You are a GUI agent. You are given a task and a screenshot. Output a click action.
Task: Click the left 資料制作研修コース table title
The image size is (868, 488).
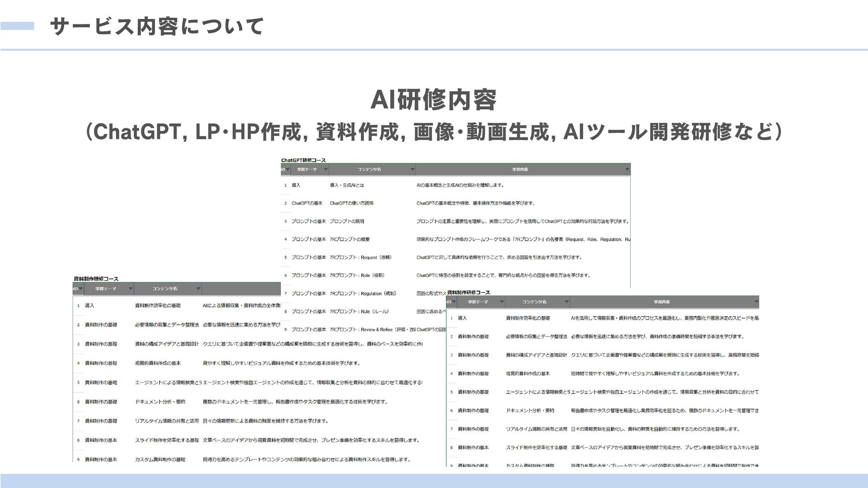96,279
